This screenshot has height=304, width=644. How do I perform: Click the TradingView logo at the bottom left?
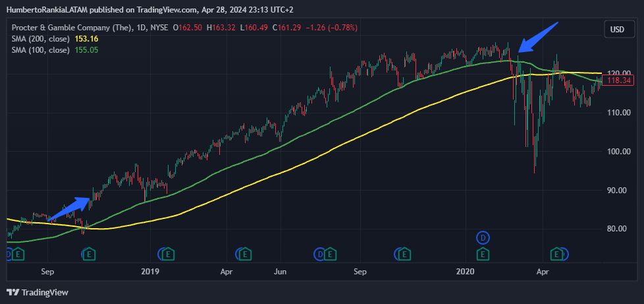click(38, 292)
